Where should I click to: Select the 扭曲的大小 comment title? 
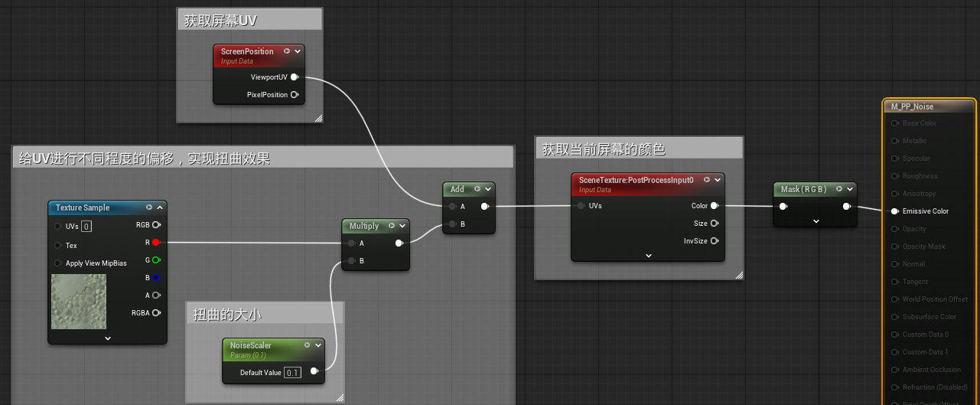coord(228,315)
